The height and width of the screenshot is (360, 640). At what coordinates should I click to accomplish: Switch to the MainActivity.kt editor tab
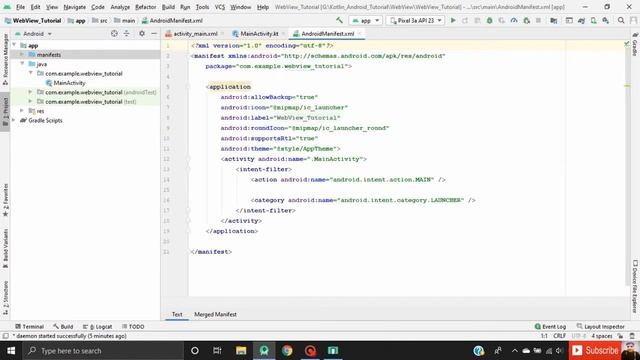coord(259,33)
